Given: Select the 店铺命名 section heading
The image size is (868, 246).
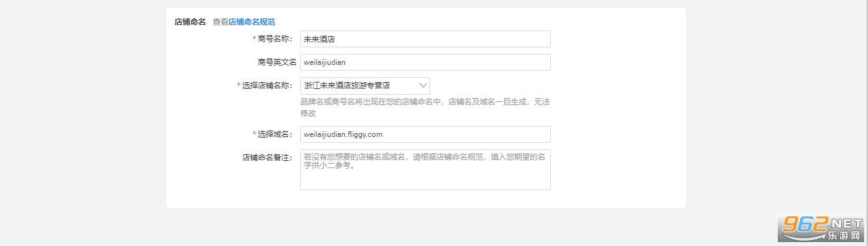Looking at the screenshot, I should [x=190, y=22].
